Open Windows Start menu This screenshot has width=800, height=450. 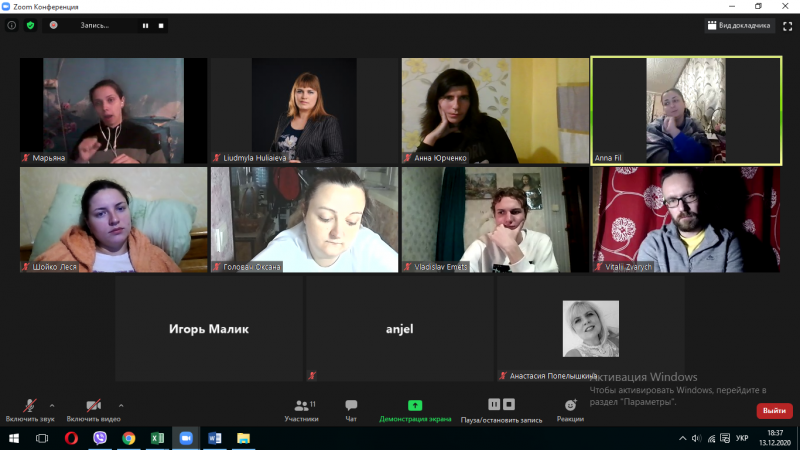click(x=14, y=438)
